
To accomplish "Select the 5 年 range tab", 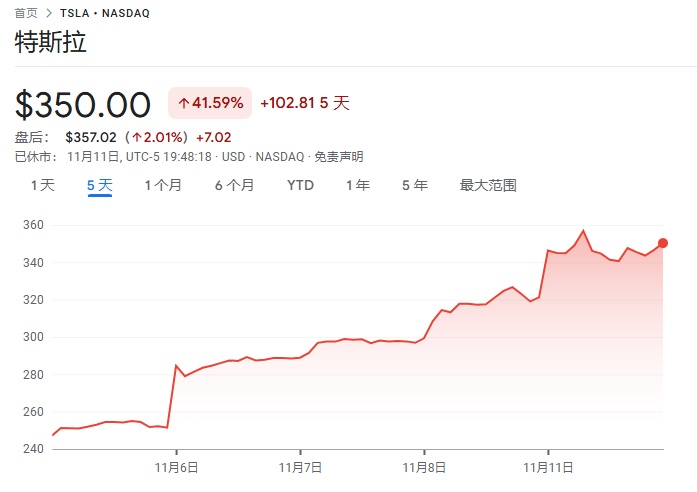I will 414,185.
